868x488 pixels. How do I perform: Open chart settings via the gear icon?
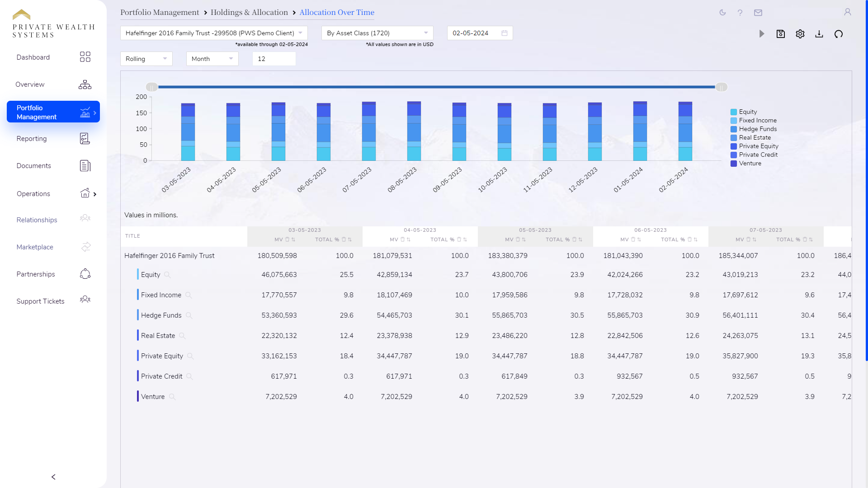point(800,33)
